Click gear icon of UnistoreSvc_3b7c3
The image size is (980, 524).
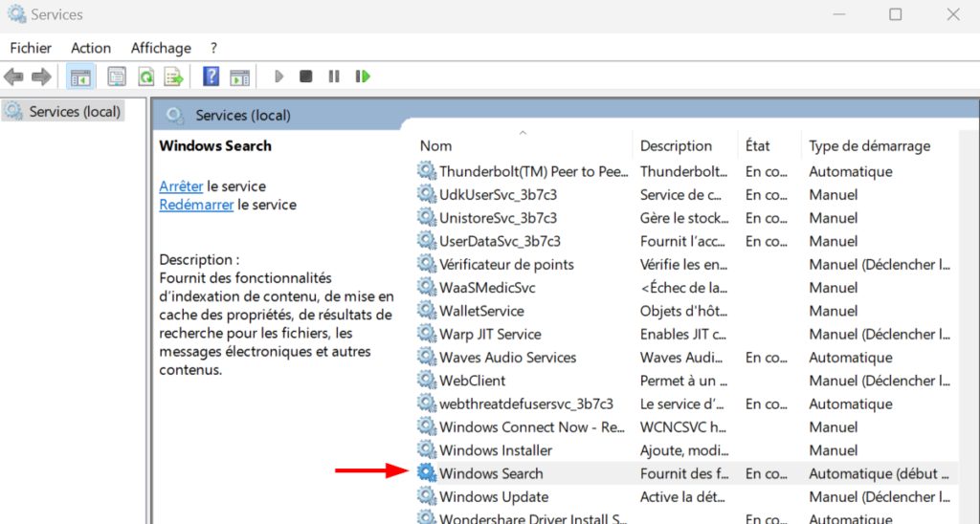pyautogui.click(x=427, y=217)
